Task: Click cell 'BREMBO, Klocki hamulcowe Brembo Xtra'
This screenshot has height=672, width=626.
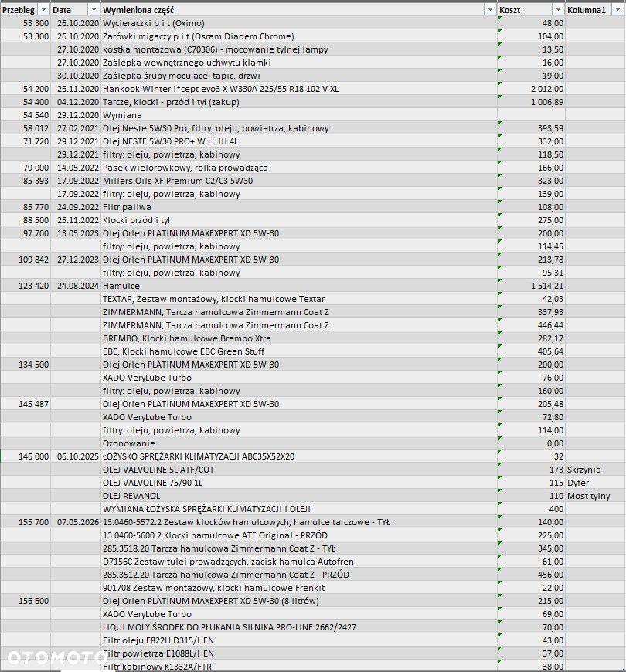Action: tap(299, 338)
